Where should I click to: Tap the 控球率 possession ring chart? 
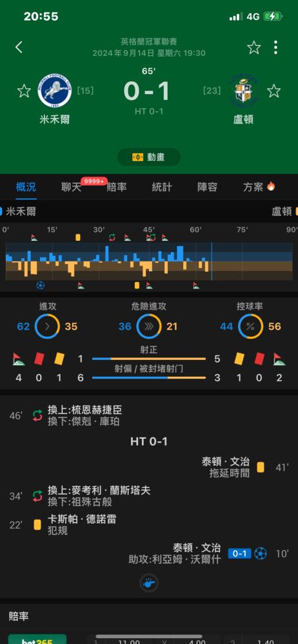pyautogui.click(x=250, y=327)
